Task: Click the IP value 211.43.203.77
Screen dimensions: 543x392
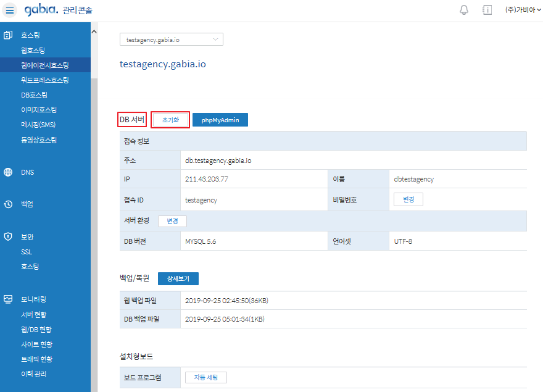Action: 206,179
